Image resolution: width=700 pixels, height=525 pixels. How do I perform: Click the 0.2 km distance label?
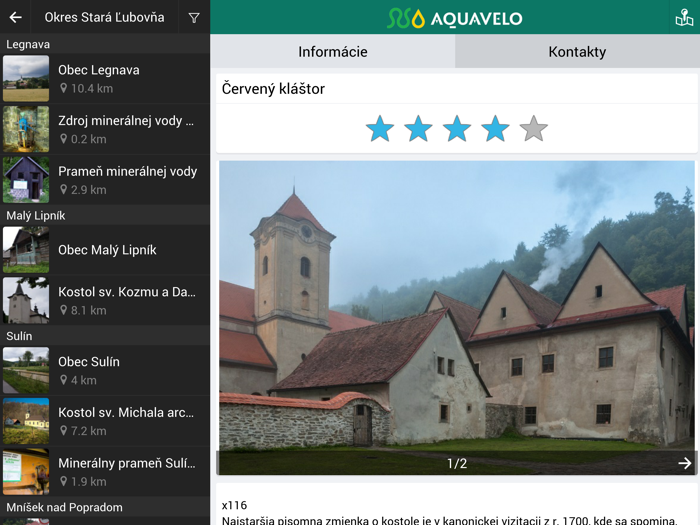coord(88,139)
